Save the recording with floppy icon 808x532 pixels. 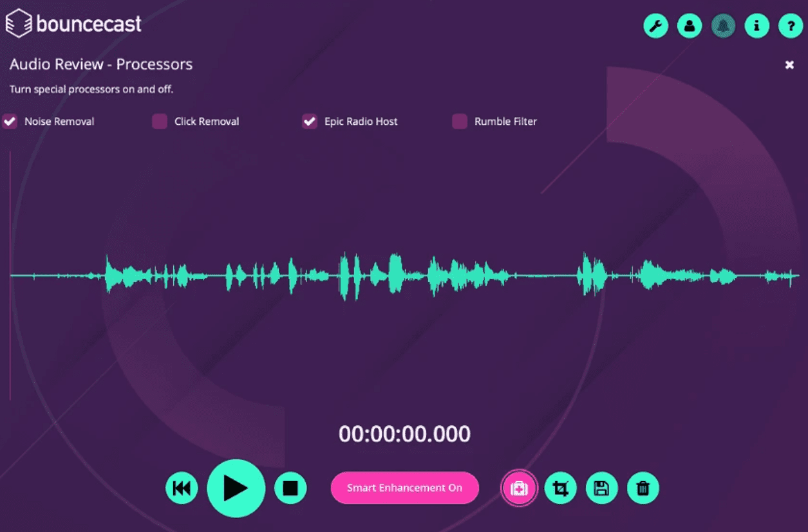[x=601, y=489]
